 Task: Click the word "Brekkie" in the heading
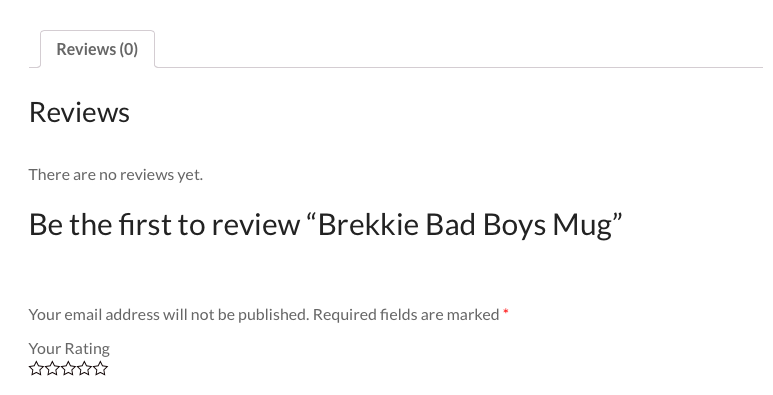point(368,224)
